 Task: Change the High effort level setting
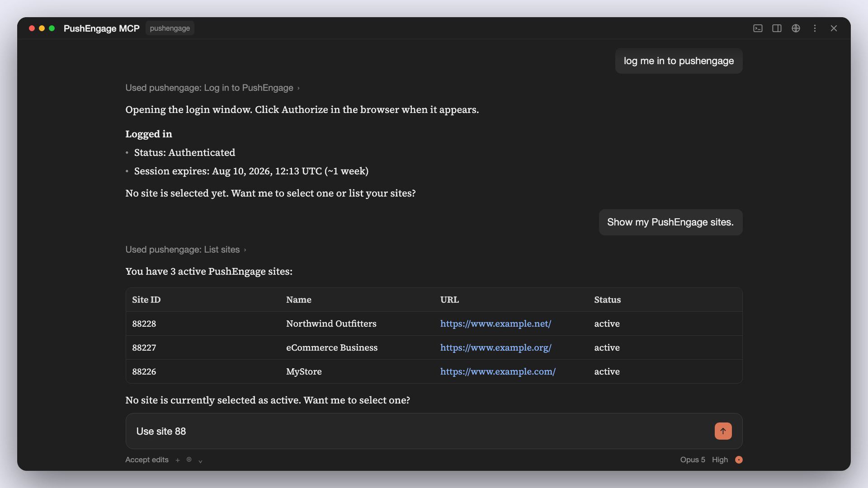pyautogui.click(x=720, y=460)
